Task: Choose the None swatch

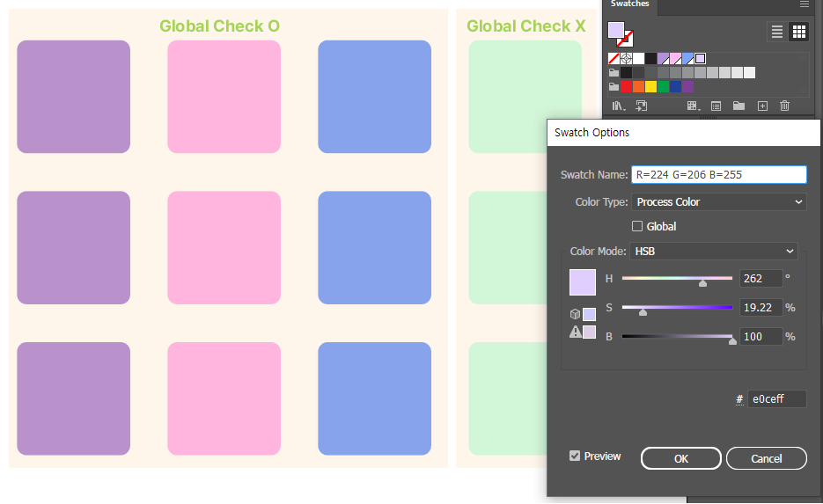Action: click(x=614, y=58)
